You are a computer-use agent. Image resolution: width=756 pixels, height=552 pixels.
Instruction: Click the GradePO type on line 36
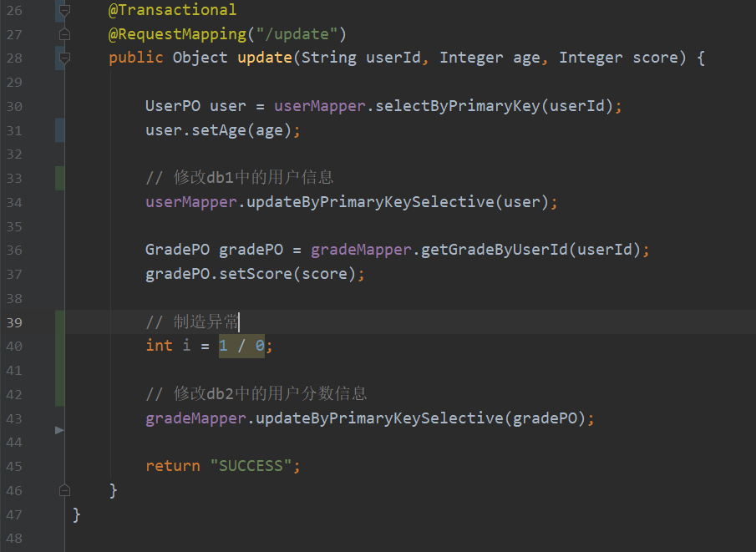(x=177, y=250)
